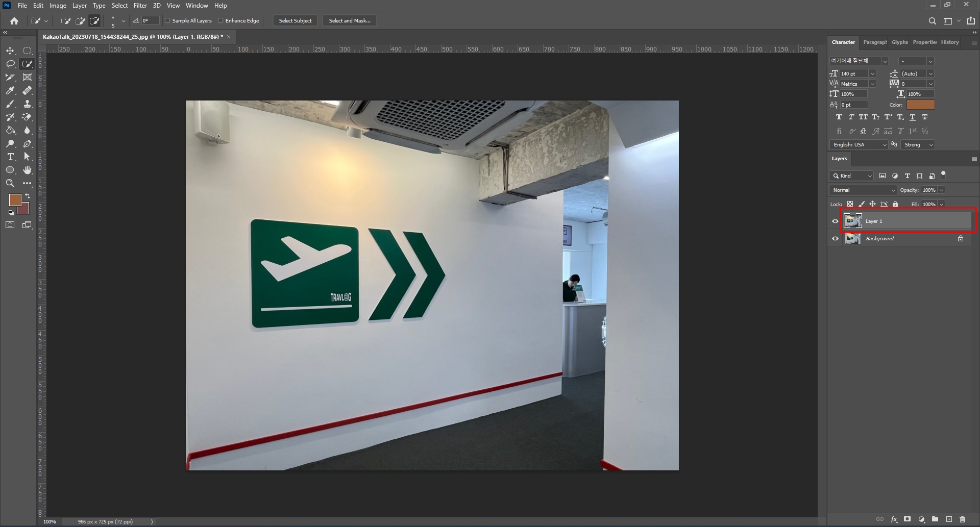
Task: Select the Brush tool
Action: coord(10,104)
